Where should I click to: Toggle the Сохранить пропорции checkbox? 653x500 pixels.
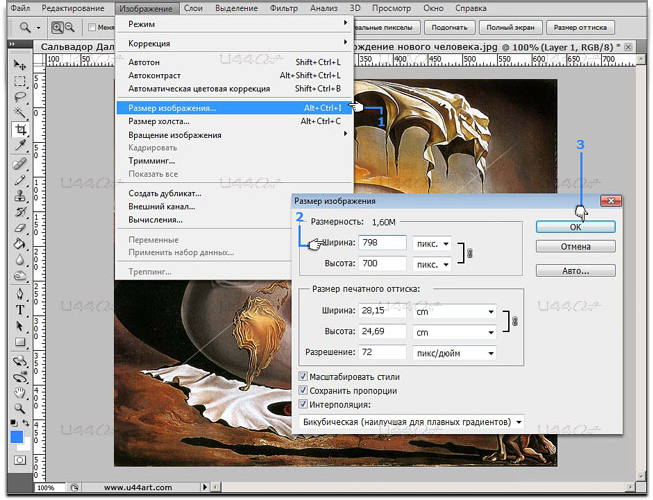pos(303,391)
